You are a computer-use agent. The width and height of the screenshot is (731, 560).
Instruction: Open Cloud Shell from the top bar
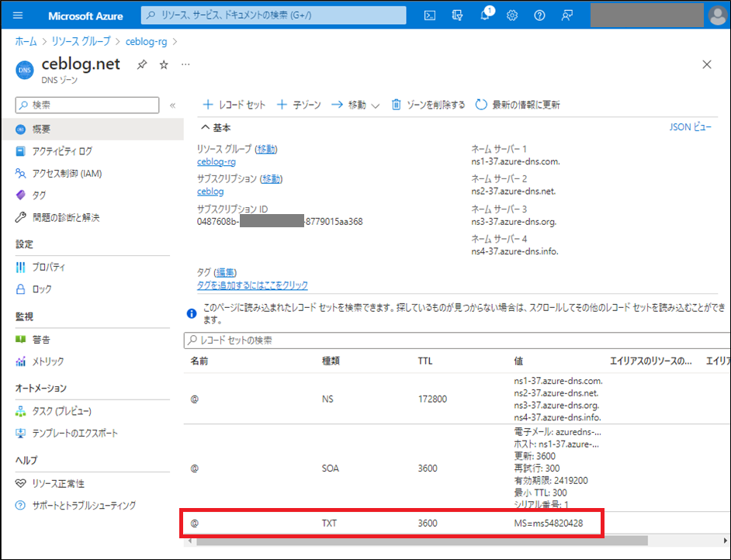click(x=430, y=16)
